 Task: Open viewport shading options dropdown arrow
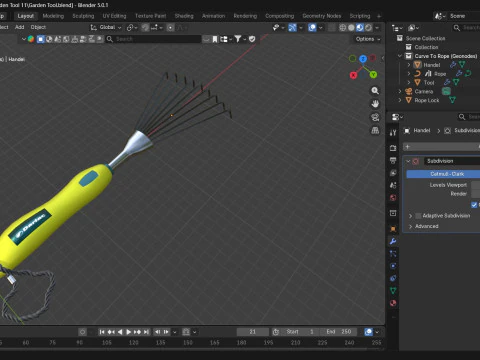[377, 28]
